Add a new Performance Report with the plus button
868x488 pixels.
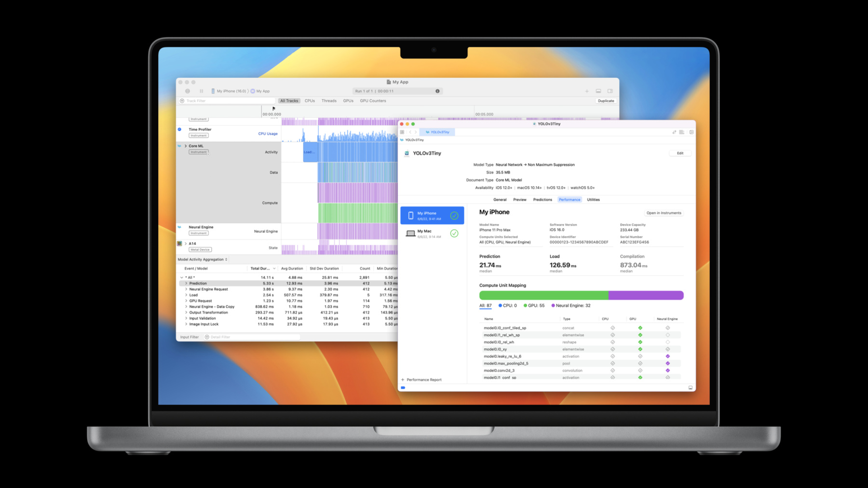pyautogui.click(x=403, y=380)
